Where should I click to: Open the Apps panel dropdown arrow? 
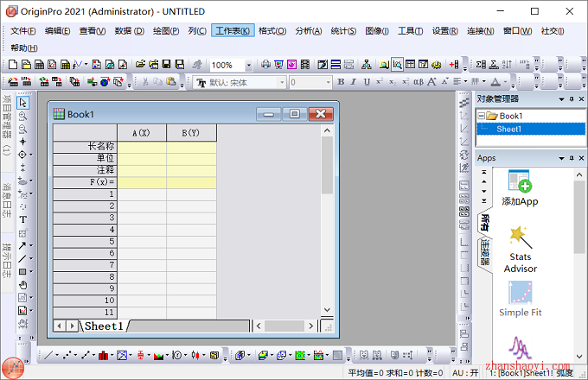point(561,158)
